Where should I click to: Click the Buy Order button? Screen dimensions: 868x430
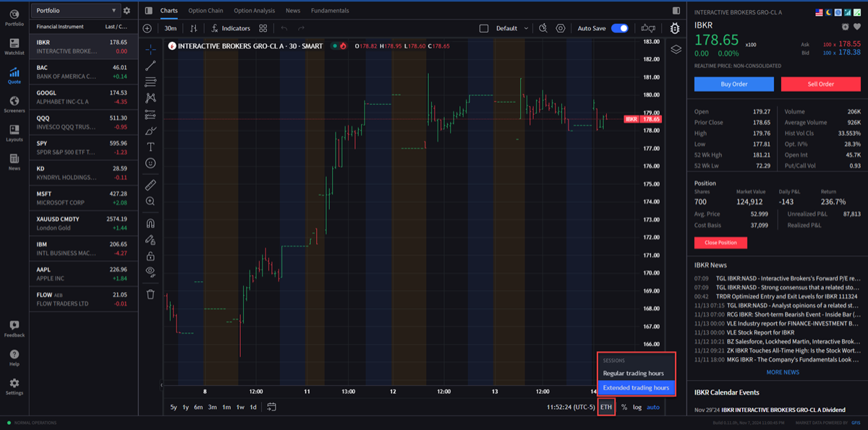coord(734,84)
